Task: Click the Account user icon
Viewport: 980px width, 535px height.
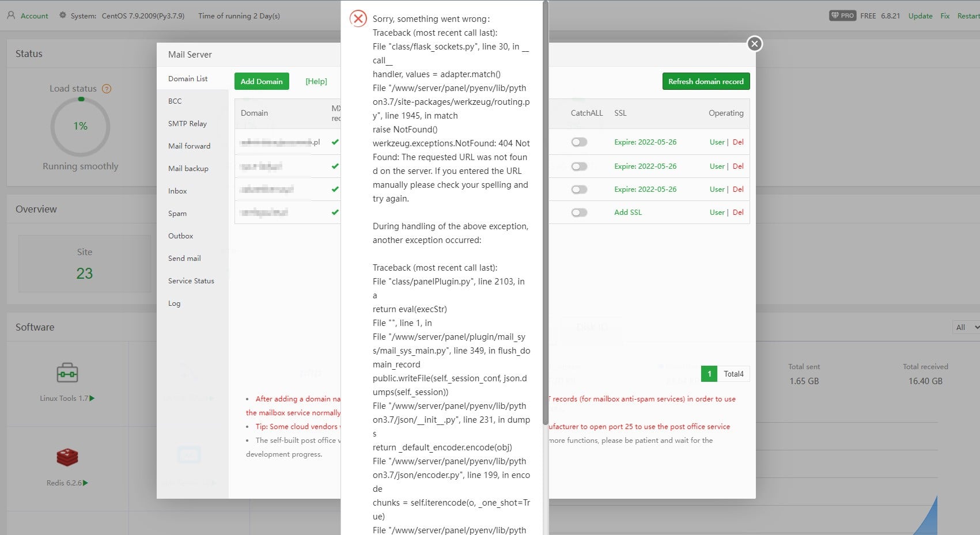Action: coord(11,16)
